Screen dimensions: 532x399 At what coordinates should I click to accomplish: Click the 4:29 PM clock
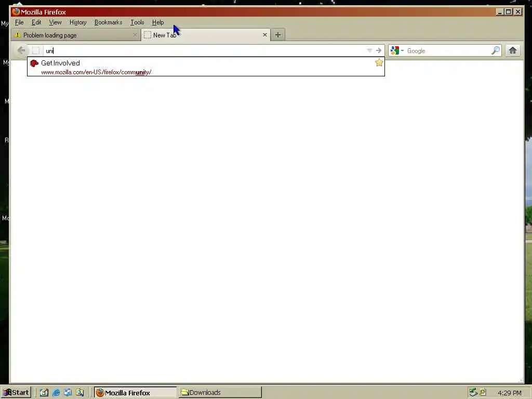509,393
